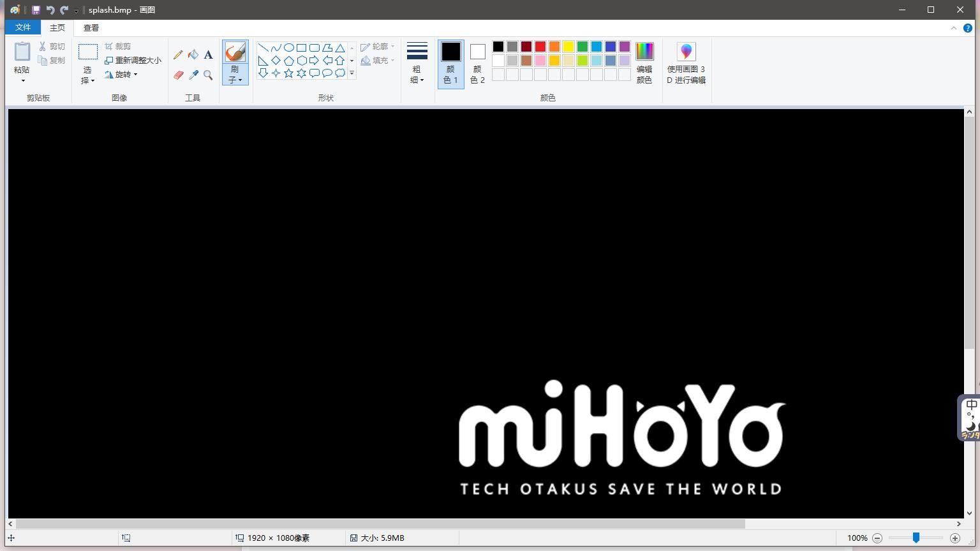The height and width of the screenshot is (551, 980).
Task: Open the Paste dropdown arrow
Action: click(22, 81)
